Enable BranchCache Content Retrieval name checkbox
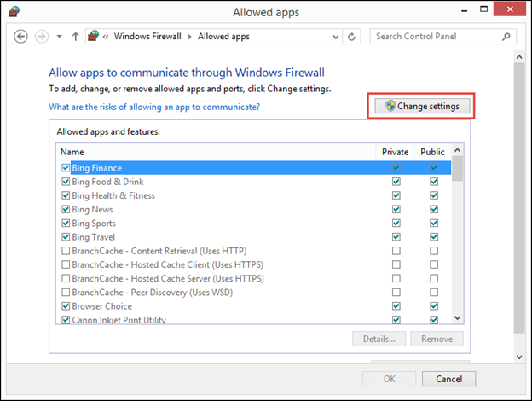 point(66,251)
